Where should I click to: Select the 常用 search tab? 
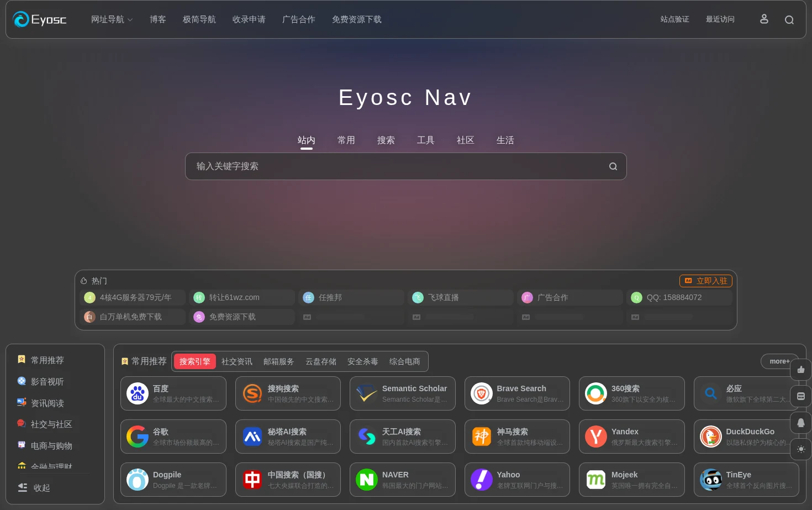click(346, 140)
